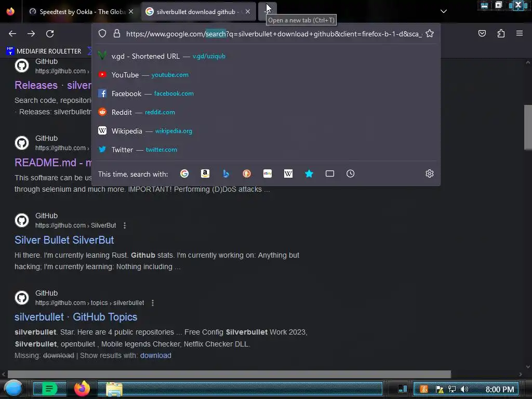Viewport: 532px width, 399px height.
Task: Open a new tab with plus button
Action: tap(268, 11)
